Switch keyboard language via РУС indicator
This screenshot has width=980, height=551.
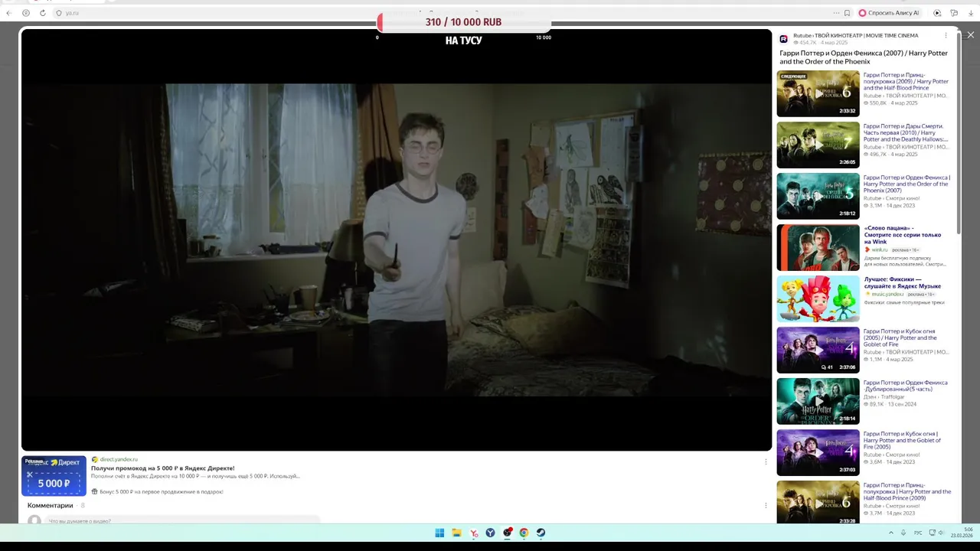pyautogui.click(x=918, y=533)
